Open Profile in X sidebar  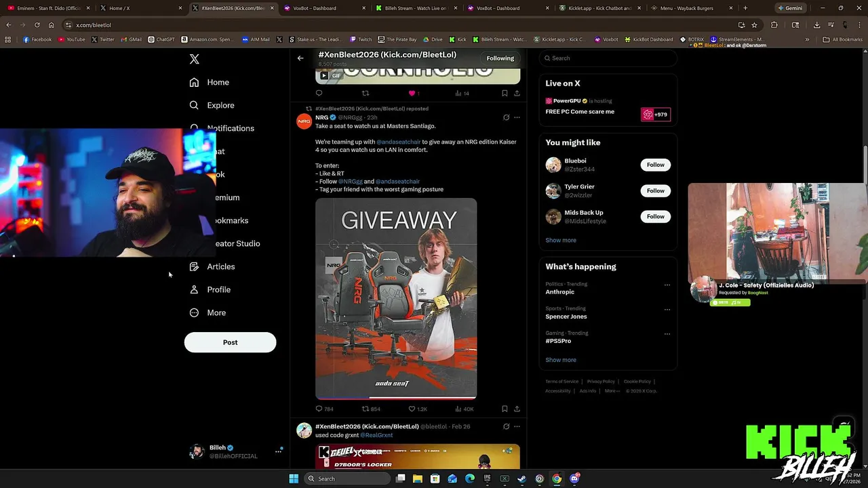tap(210, 289)
